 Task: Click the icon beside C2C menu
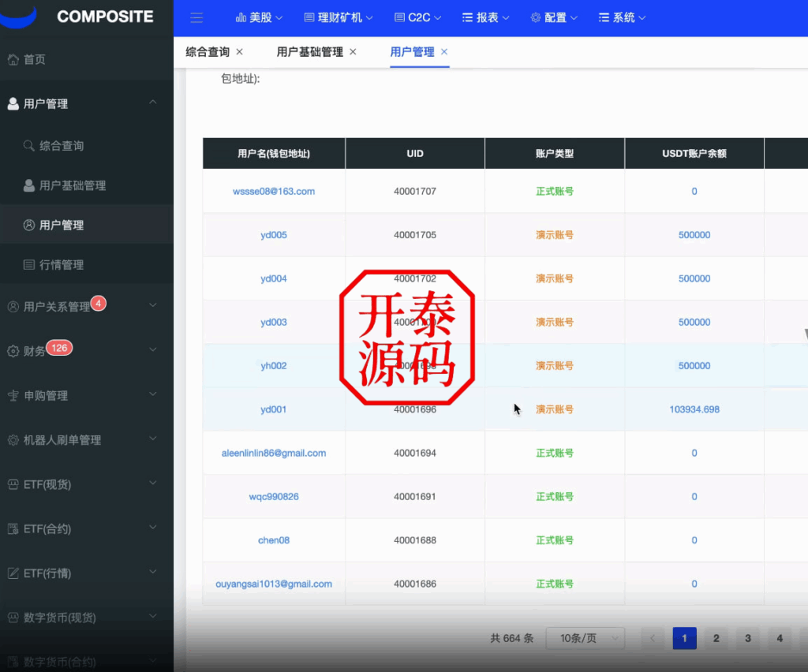pyautogui.click(x=399, y=17)
